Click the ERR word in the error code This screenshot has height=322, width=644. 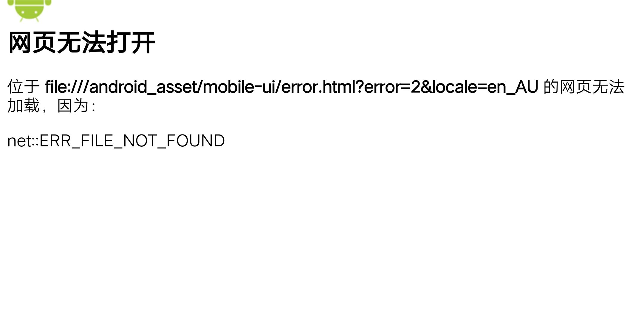[55, 141]
